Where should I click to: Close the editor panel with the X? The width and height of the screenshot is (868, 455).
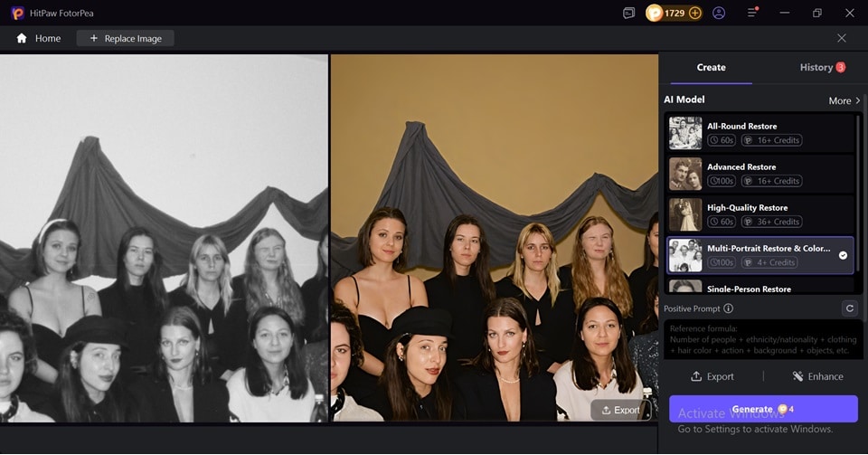click(842, 38)
